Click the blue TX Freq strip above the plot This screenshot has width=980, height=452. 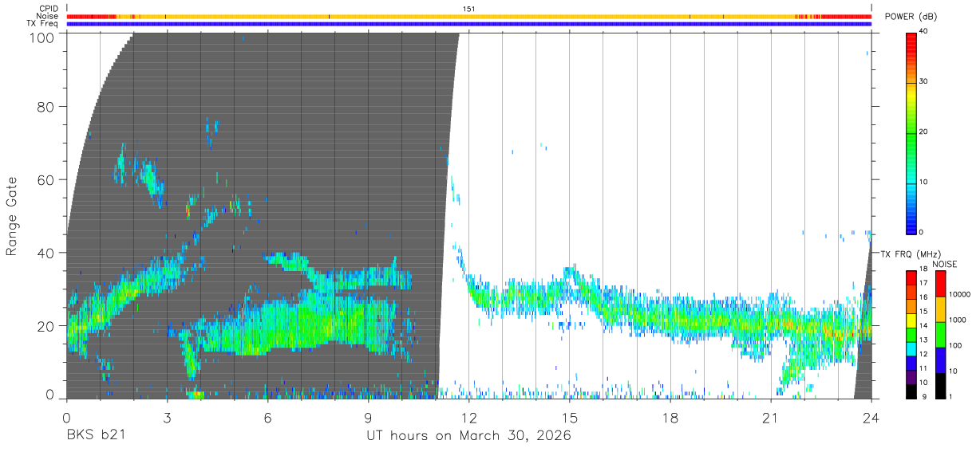pos(468,24)
